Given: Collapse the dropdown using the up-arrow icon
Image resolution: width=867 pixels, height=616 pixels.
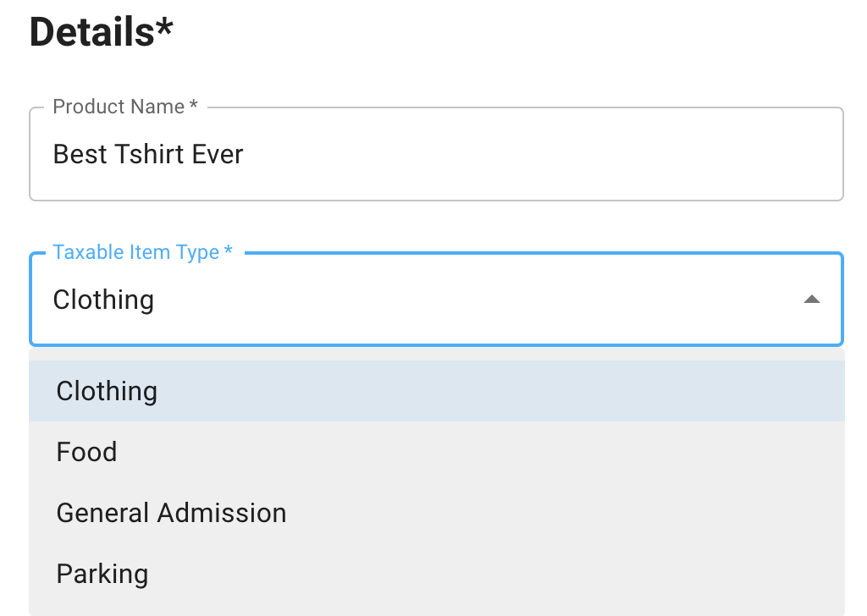Looking at the screenshot, I should tap(811, 300).
